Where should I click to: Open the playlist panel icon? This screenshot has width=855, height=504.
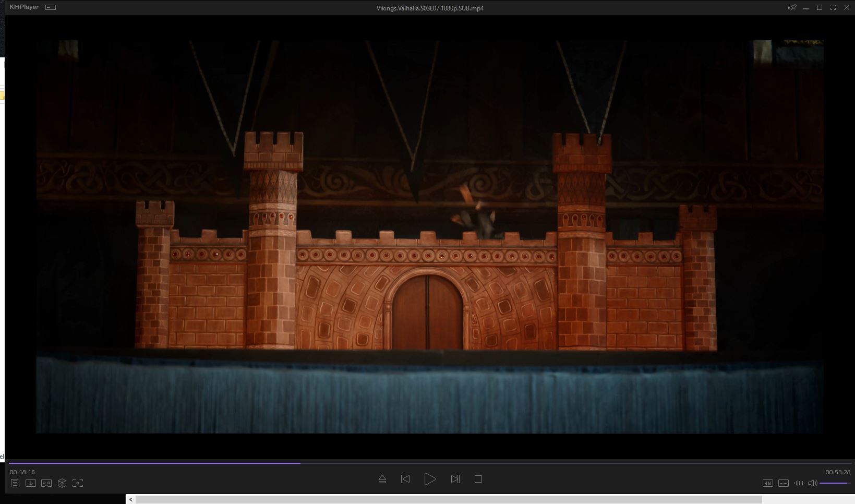point(15,483)
